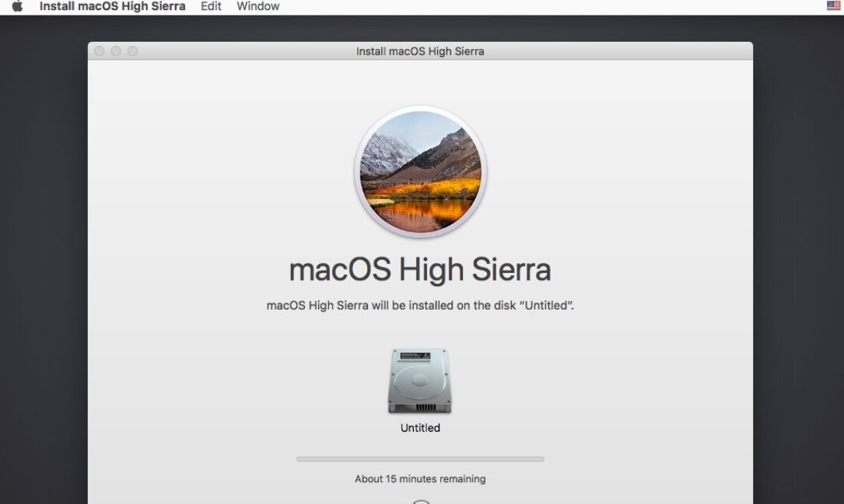Image resolution: width=844 pixels, height=504 pixels.
Task: Click the installer window title bar text
Action: click(x=420, y=51)
